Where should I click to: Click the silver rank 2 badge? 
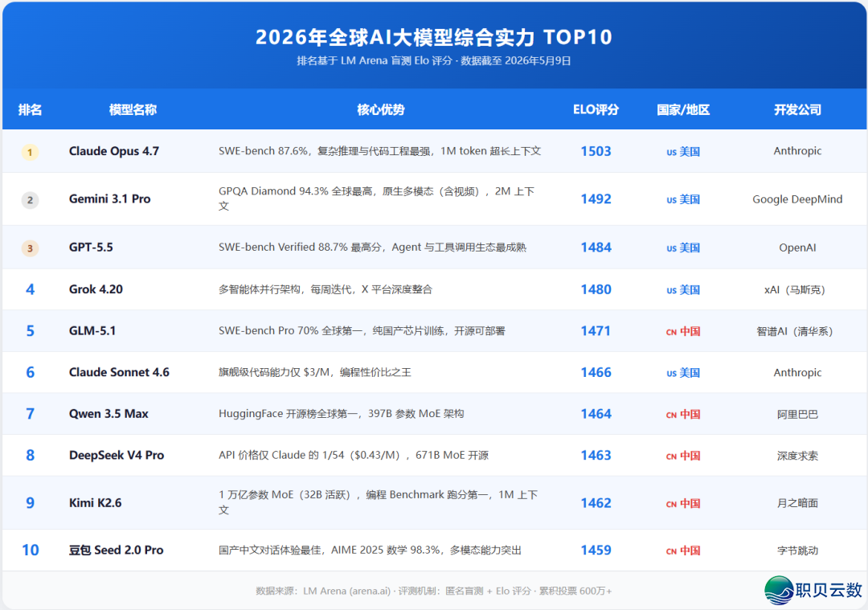[x=30, y=200]
